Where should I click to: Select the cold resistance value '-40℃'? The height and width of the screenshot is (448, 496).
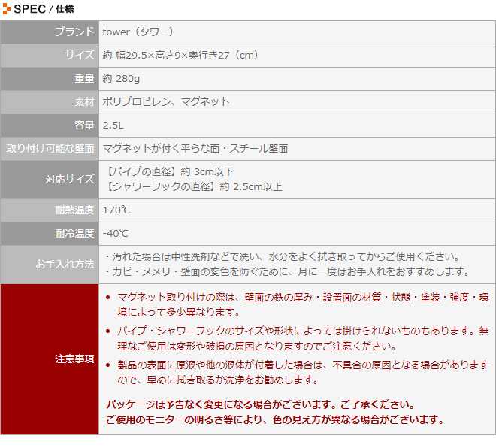116,234
